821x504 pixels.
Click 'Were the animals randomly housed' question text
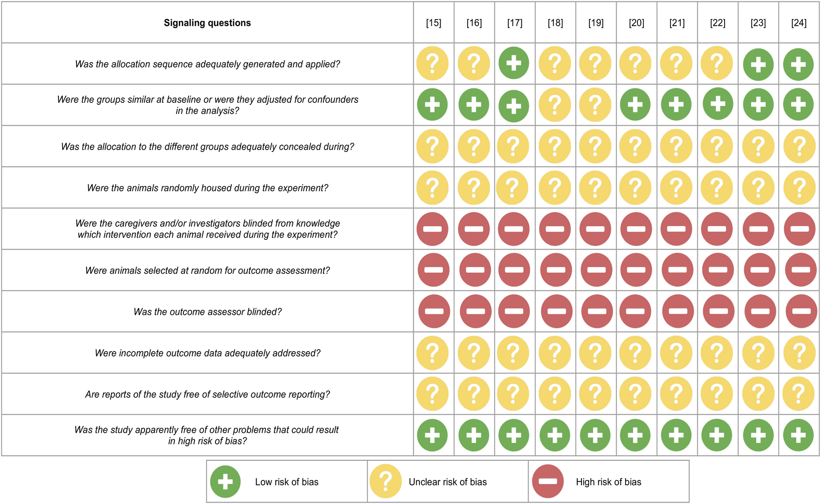pos(207,188)
